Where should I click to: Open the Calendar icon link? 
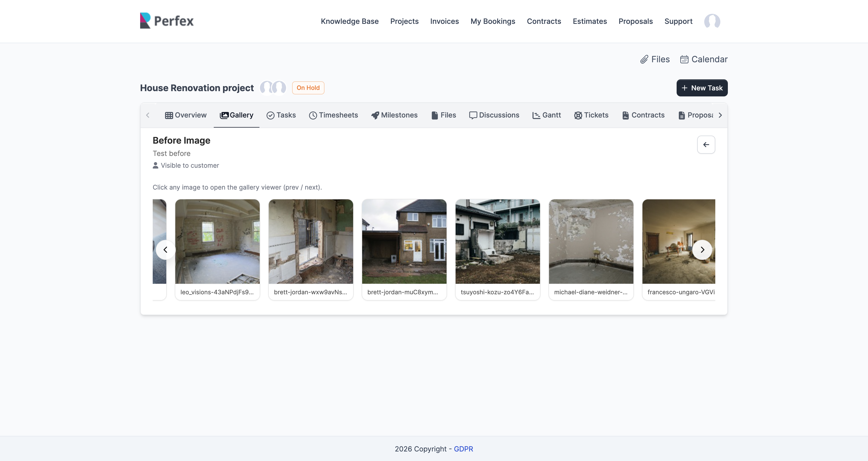[x=684, y=59]
